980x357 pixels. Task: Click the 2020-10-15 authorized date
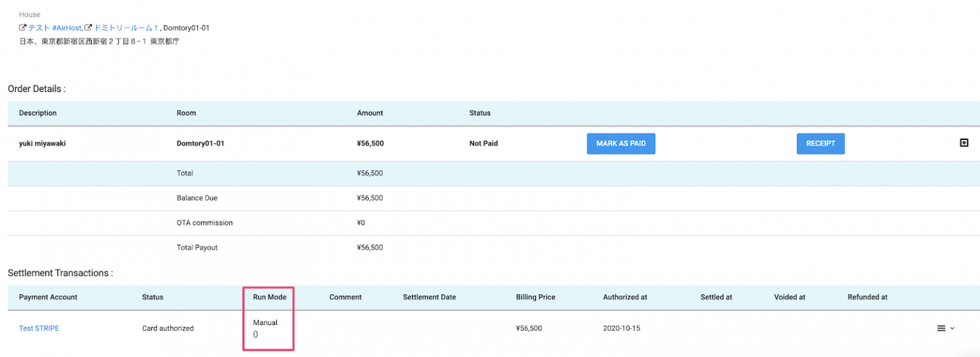click(621, 328)
